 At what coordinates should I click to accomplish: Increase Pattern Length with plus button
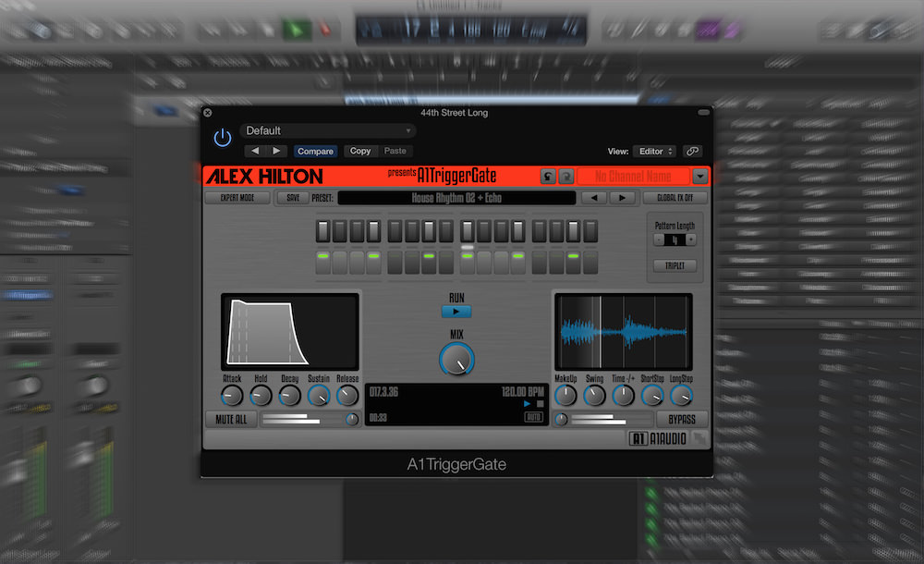tap(691, 239)
